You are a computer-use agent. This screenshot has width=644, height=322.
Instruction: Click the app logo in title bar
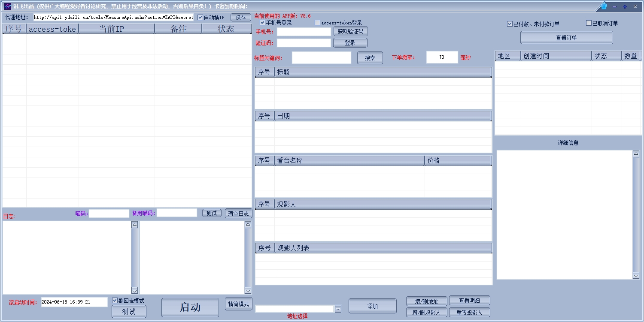[x=7, y=6]
